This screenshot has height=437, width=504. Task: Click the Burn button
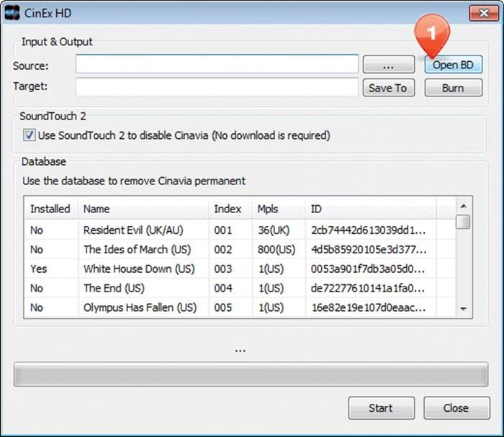453,88
